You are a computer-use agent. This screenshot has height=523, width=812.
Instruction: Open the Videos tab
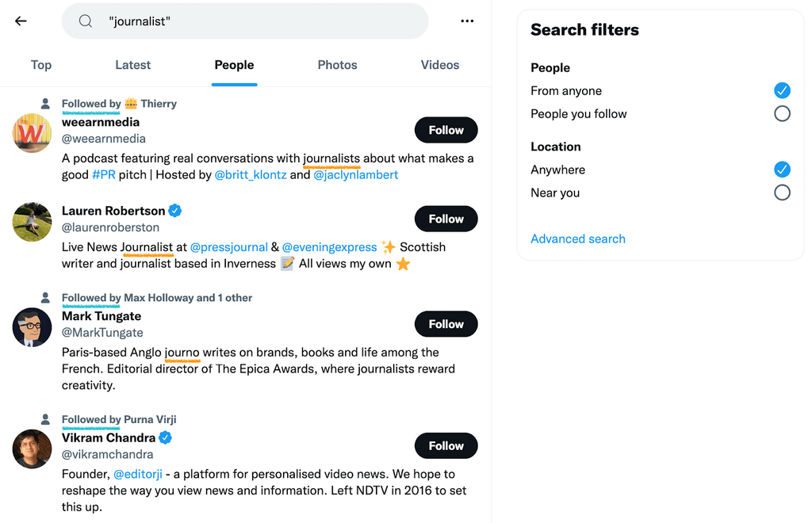pyautogui.click(x=439, y=65)
